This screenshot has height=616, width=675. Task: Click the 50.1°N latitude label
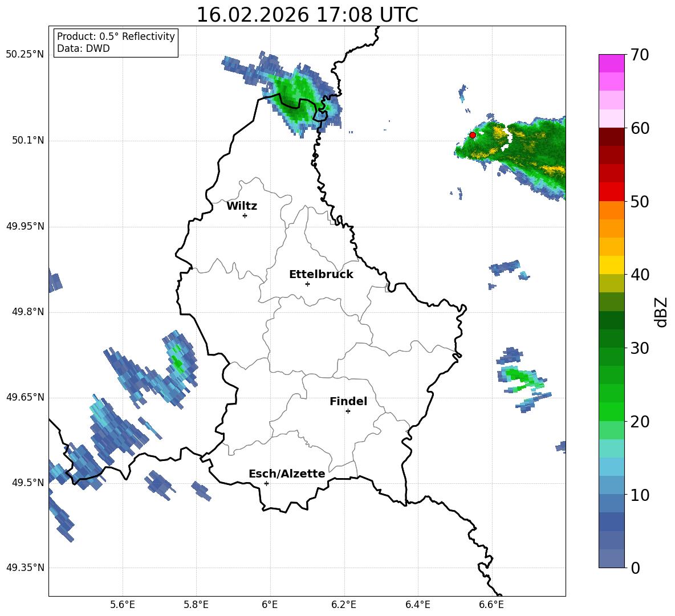[27, 141]
